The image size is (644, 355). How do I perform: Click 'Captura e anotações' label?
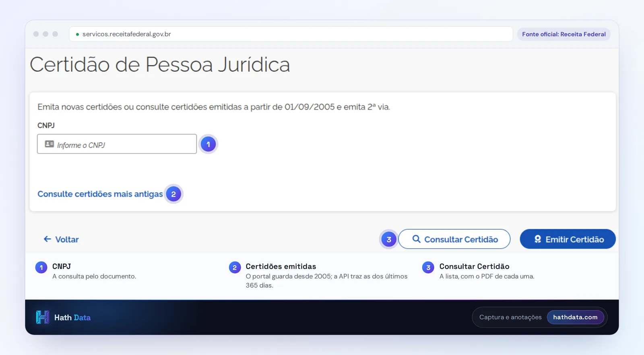click(510, 317)
